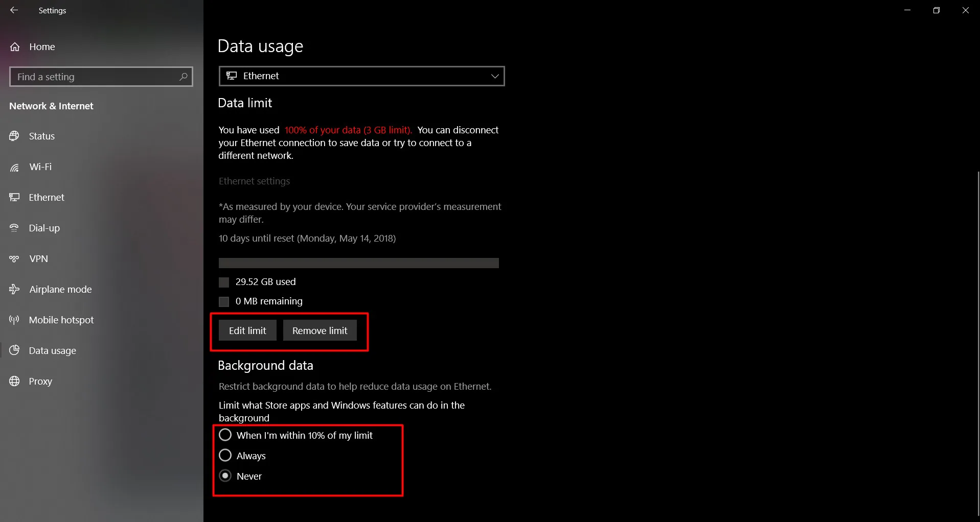Minimize the Settings window
980x522 pixels.
pos(907,10)
